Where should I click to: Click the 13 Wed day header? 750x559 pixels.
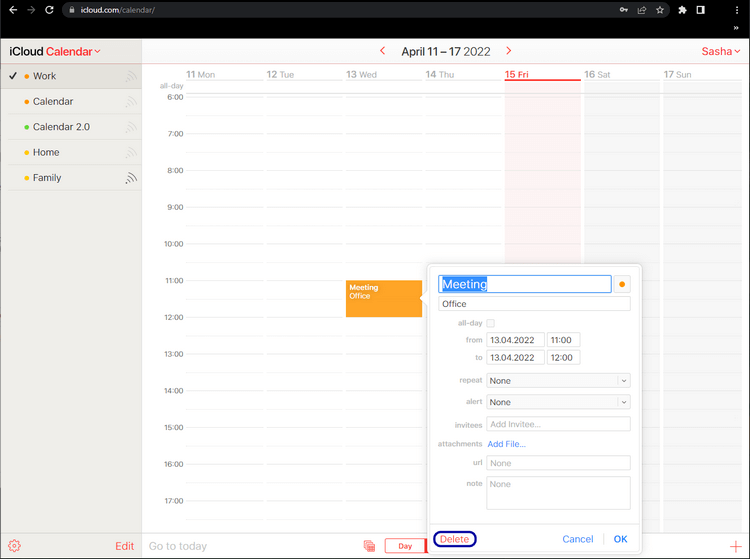click(x=361, y=75)
